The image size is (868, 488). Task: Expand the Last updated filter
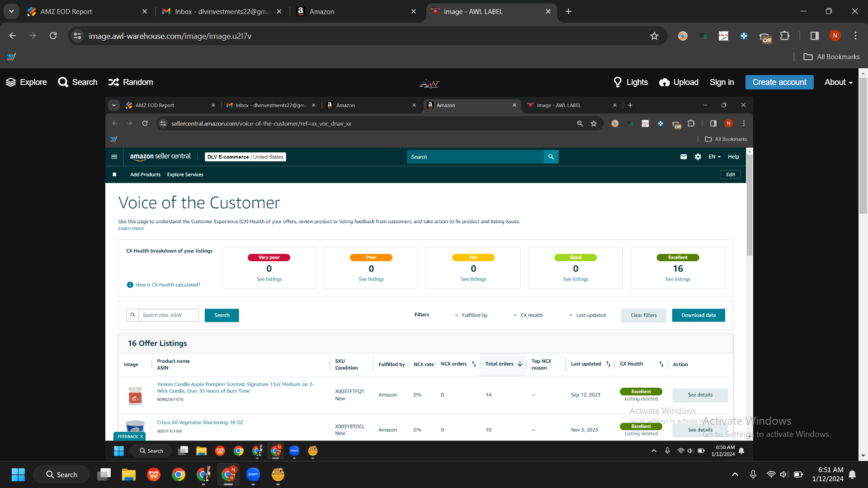pyautogui.click(x=587, y=315)
